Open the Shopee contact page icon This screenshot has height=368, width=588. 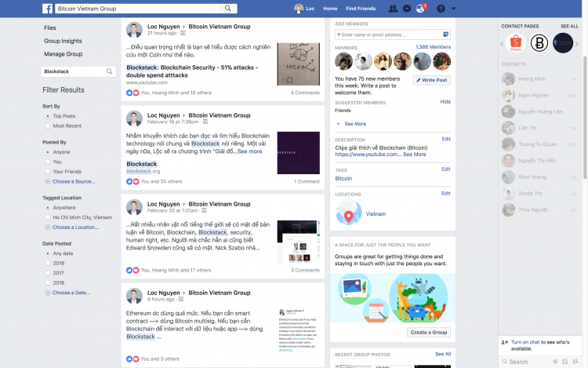click(516, 43)
